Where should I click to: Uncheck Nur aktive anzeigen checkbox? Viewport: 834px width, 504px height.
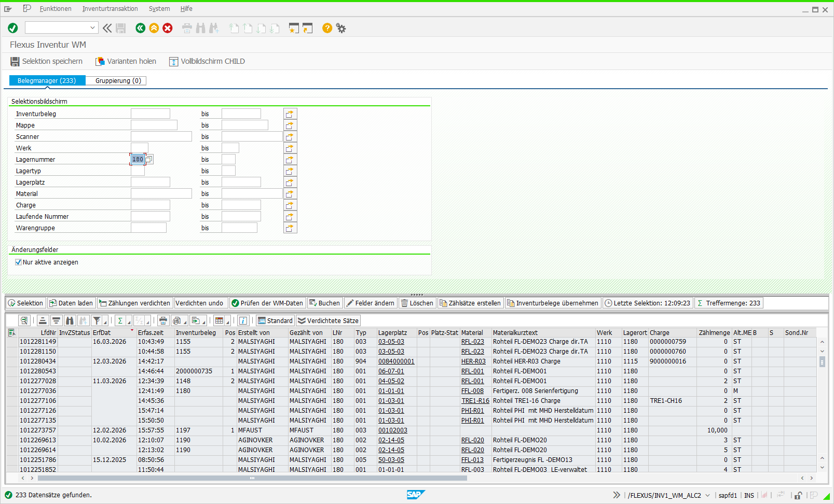pos(19,262)
